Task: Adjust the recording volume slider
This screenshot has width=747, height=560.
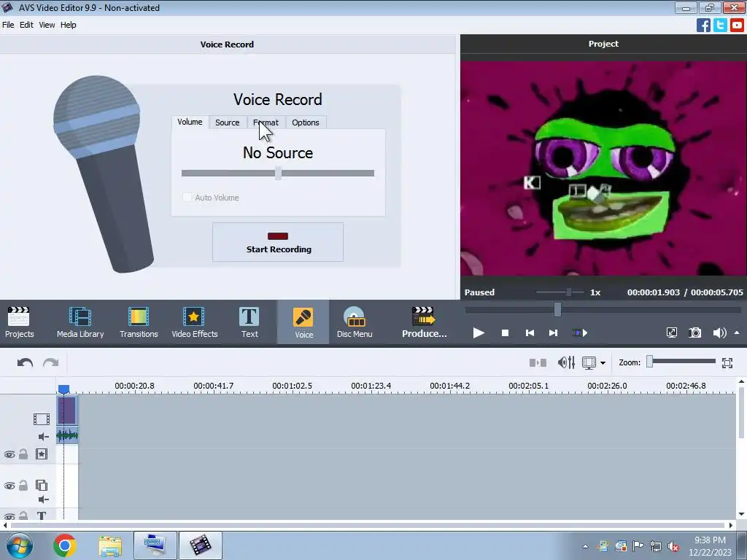Action: click(278, 174)
